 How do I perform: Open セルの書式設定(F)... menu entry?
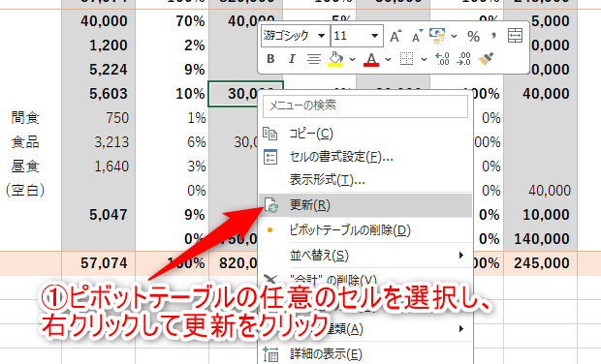coord(365,157)
